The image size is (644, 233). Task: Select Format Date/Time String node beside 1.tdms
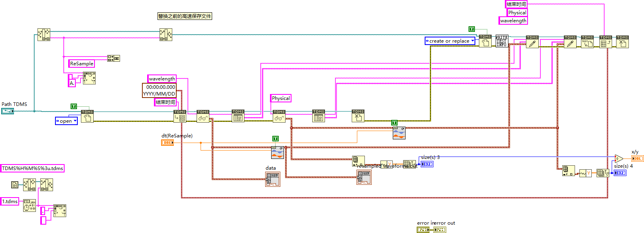click(30, 205)
